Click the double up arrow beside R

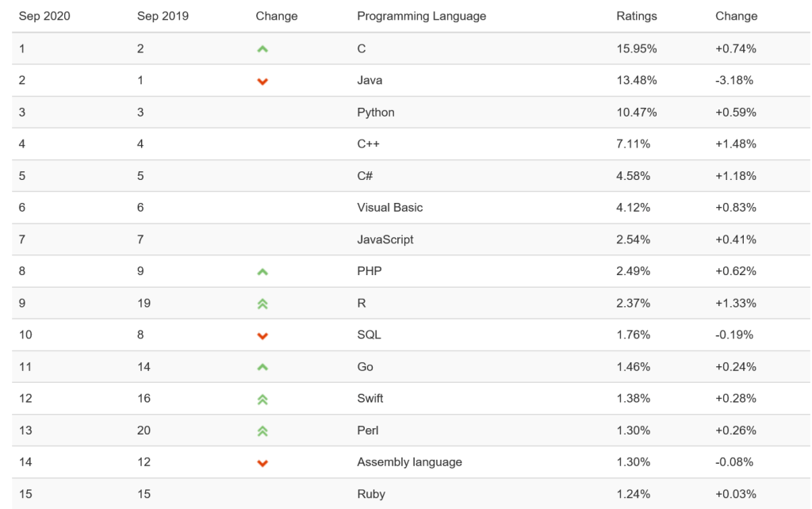pos(262,304)
